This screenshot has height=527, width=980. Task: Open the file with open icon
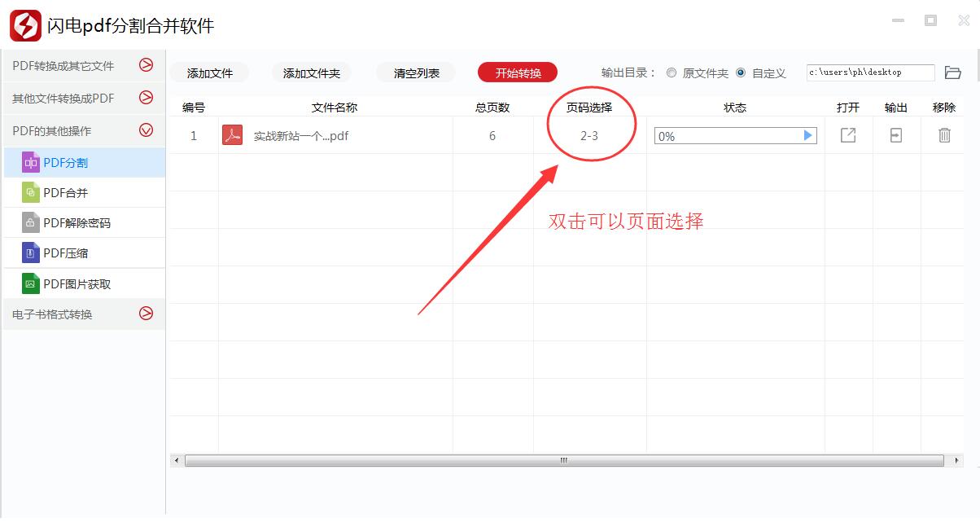848,135
